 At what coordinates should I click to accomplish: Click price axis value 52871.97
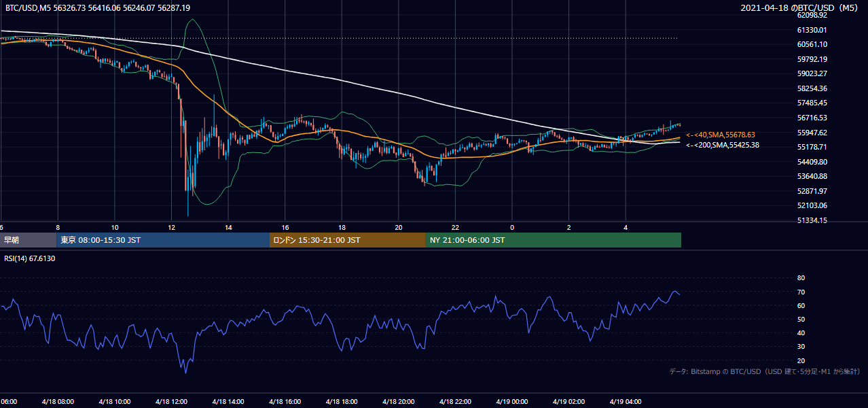pos(812,191)
